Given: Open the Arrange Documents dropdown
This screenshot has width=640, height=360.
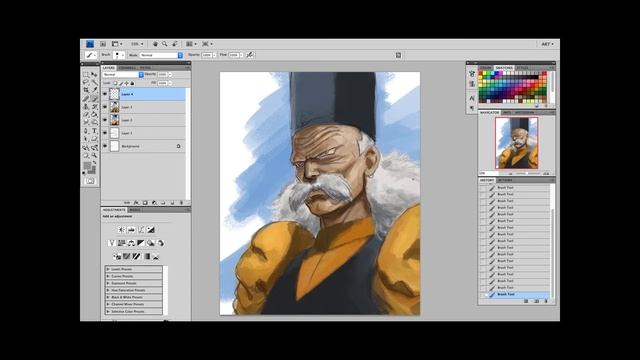Looking at the screenshot, I should [191, 44].
